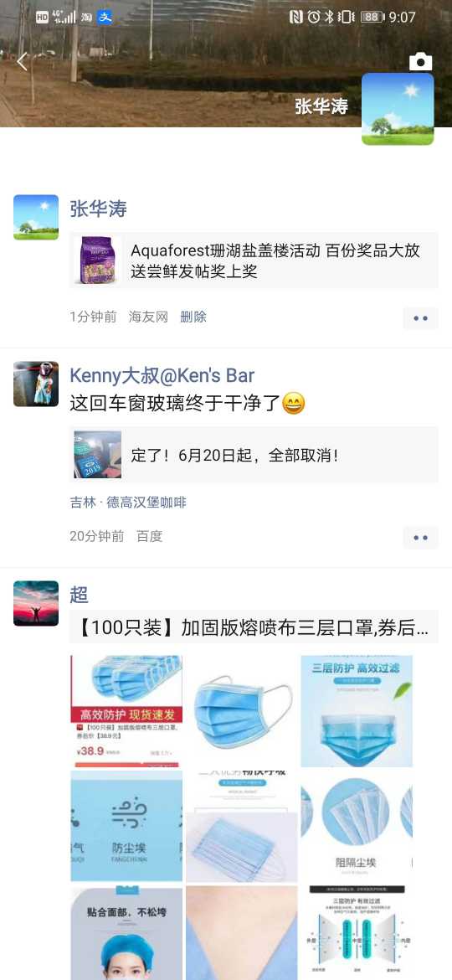The height and width of the screenshot is (980, 452).
Task: Open 张华涛's large profile avatar in header
Action: (x=398, y=109)
